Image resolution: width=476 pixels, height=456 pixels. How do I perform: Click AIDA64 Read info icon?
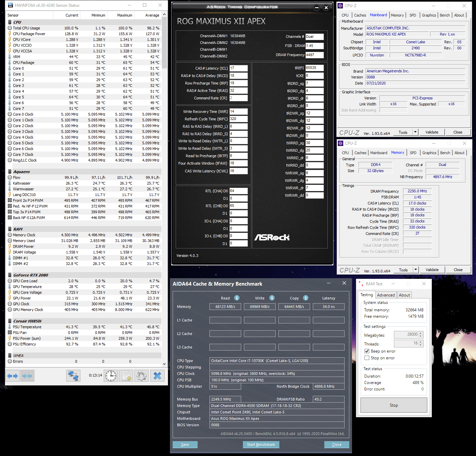pyautogui.click(x=237, y=298)
